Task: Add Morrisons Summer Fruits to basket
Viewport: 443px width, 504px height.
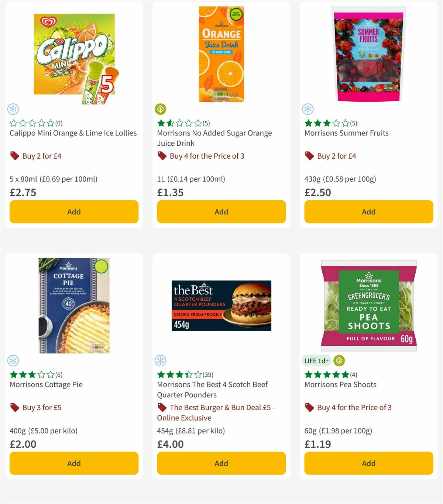Action: 368,212
